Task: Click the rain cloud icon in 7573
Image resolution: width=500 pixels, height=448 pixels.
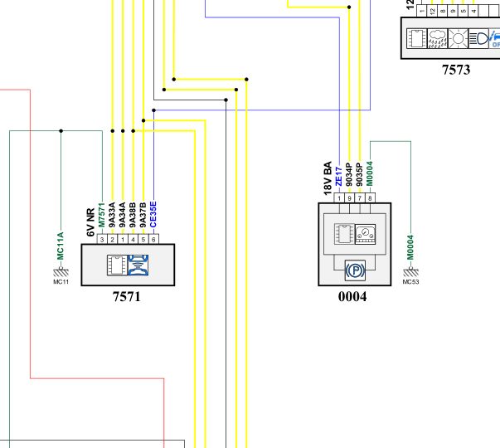Action: click(x=438, y=39)
